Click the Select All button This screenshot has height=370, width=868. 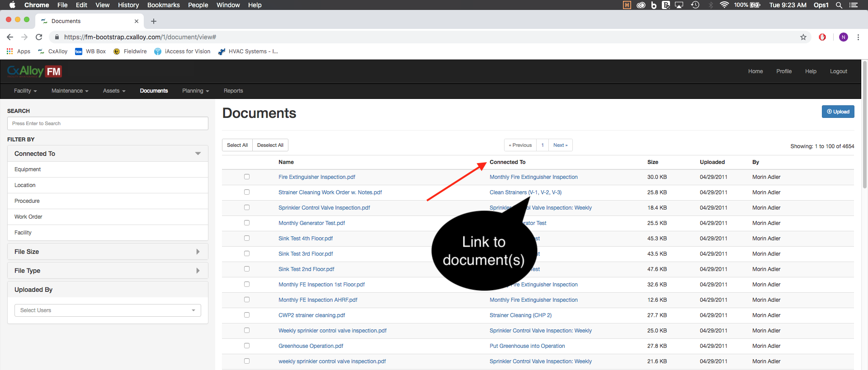click(x=237, y=145)
